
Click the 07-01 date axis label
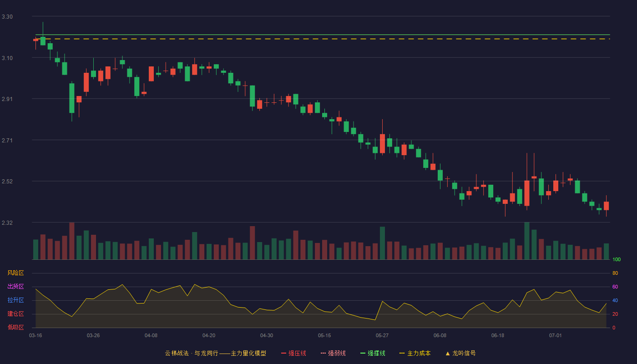point(556,335)
